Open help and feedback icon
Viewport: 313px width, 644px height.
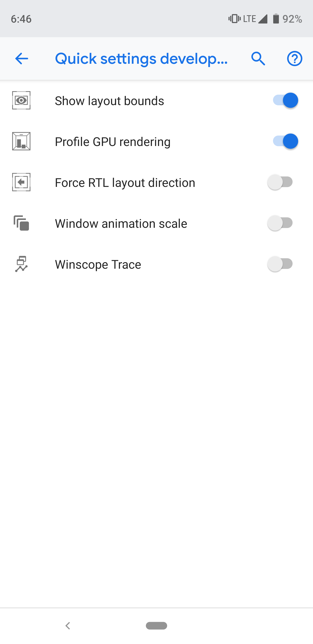pos(295,59)
